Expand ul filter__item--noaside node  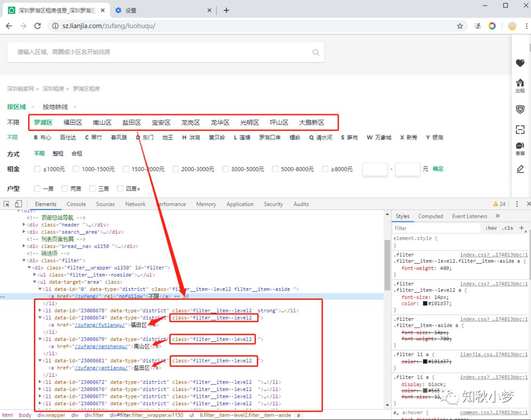[34, 275]
